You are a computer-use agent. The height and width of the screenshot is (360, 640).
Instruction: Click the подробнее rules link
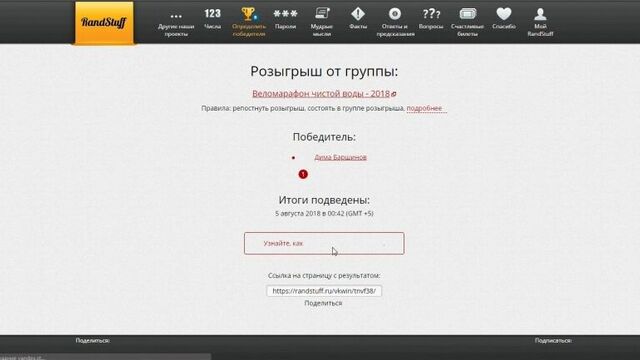(x=424, y=108)
